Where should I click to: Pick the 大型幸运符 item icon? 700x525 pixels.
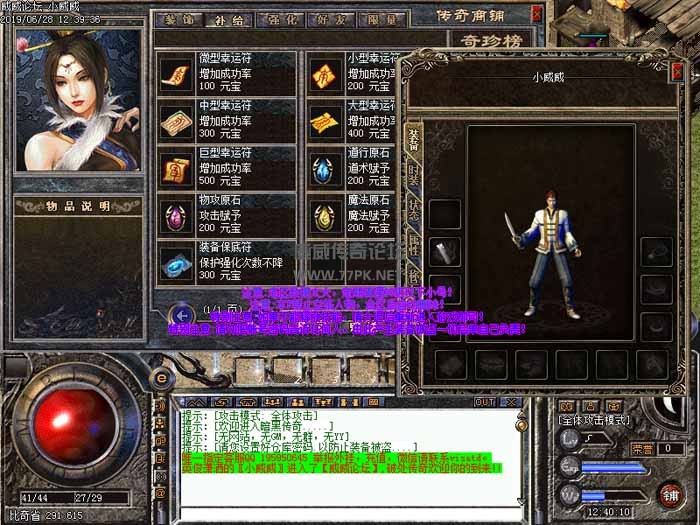[x=325, y=122]
